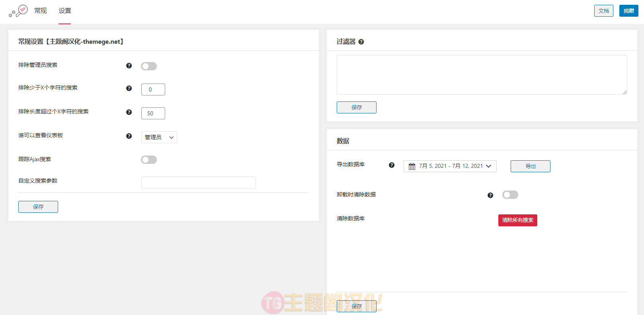Click the 排除管理员搜索 label
The height and width of the screenshot is (315, 644).
(38, 65)
